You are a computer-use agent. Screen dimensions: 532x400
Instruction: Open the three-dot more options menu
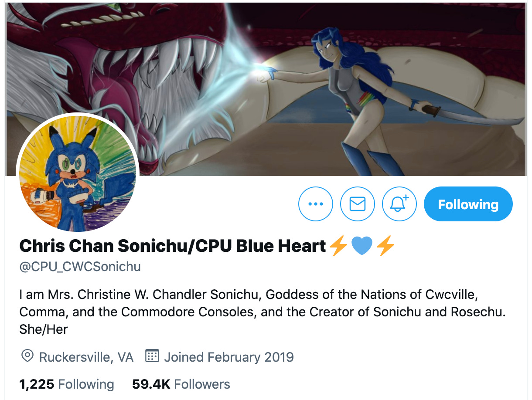pyautogui.click(x=316, y=204)
